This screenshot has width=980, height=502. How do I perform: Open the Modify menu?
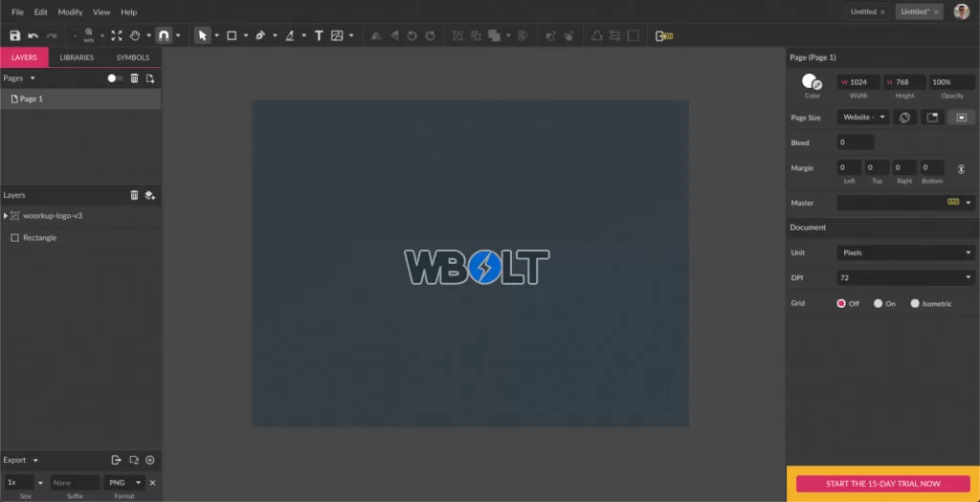pos(70,11)
